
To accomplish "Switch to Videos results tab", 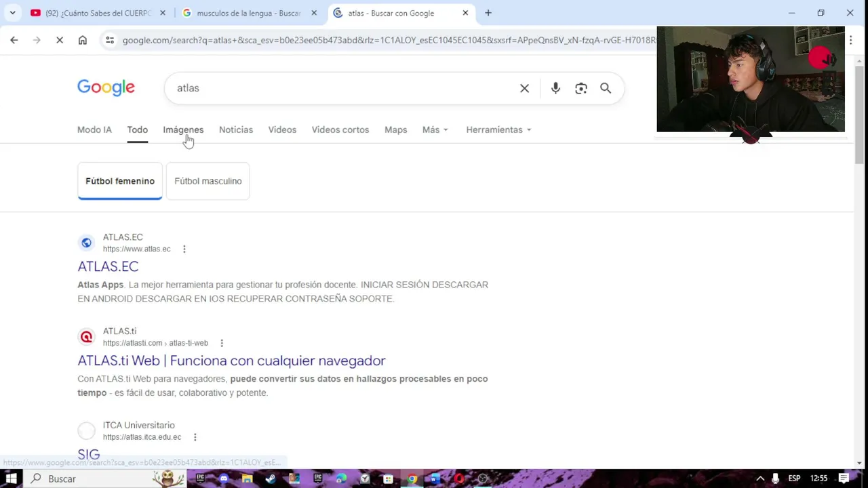I will pos(282,129).
